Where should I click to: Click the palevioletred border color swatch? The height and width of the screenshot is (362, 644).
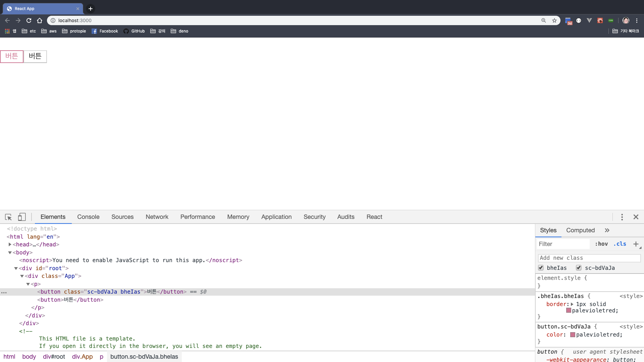pyautogui.click(x=569, y=310)
